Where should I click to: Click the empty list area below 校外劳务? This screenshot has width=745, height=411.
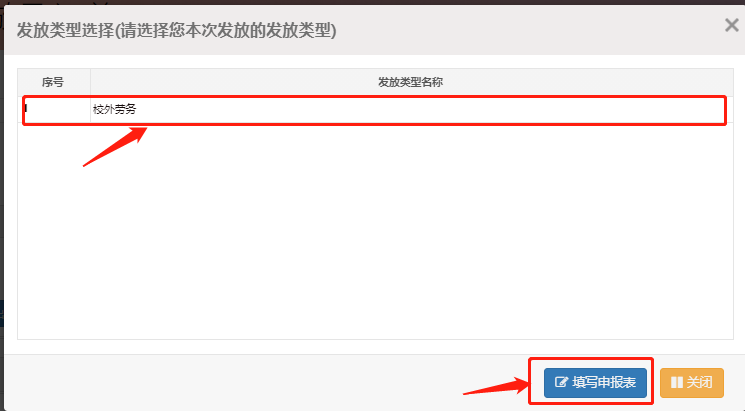coord(375,230)
